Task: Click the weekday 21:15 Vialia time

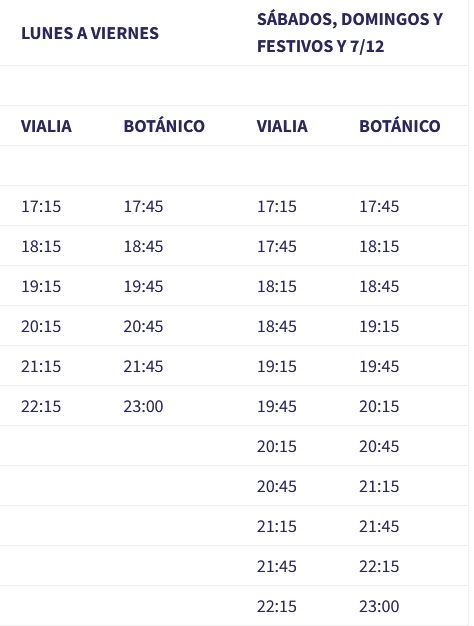Action: (41, 366)
